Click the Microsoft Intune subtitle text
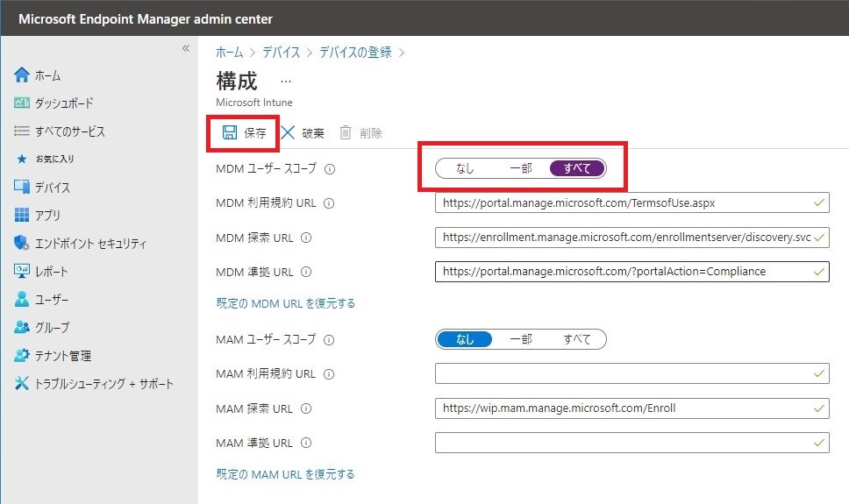This screenshot has width=849, height=504. [254, 103]
